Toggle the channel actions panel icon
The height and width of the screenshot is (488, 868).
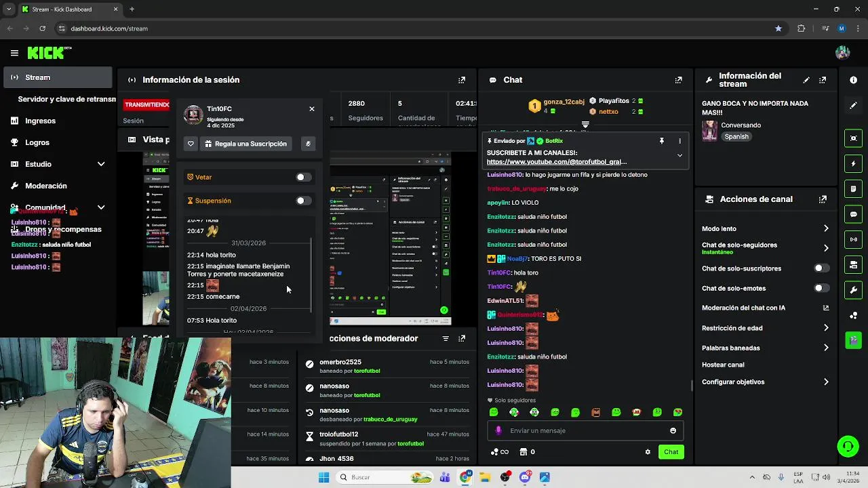coord(853,264)
